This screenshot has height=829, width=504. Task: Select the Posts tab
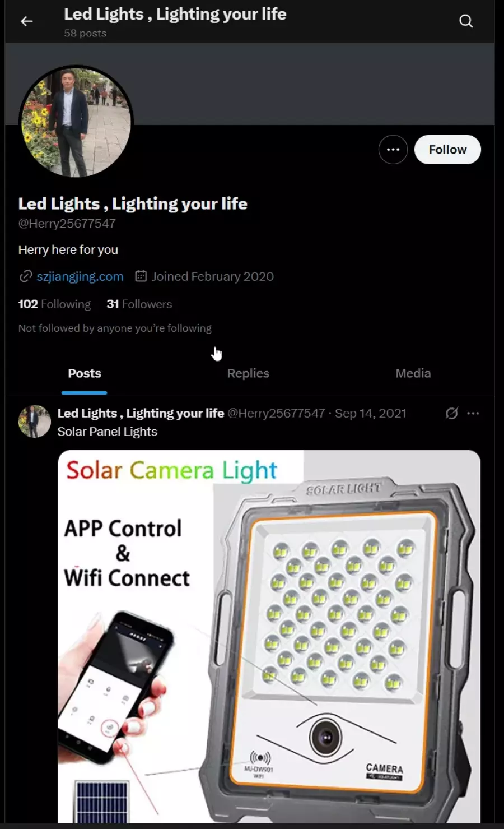coord(85,373)
